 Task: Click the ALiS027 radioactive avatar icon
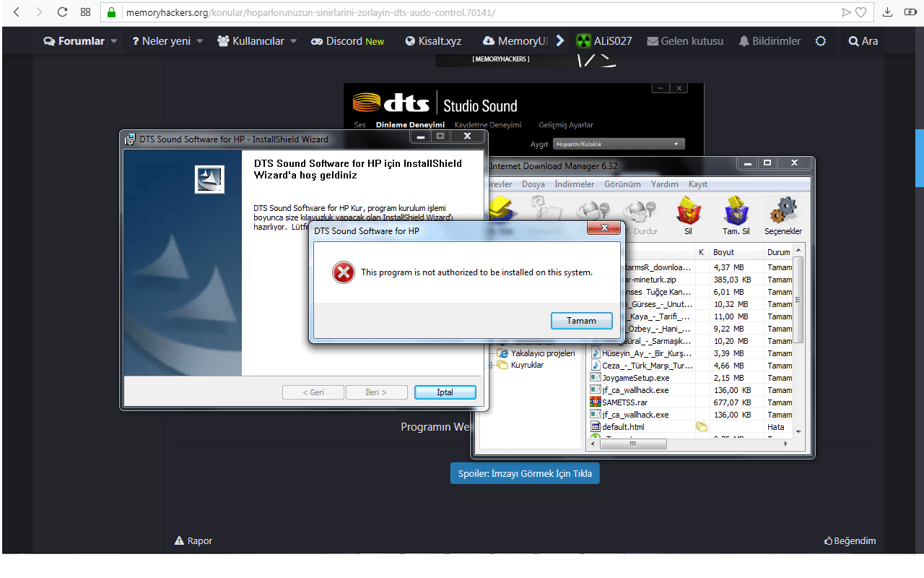(x=583, y=41)
